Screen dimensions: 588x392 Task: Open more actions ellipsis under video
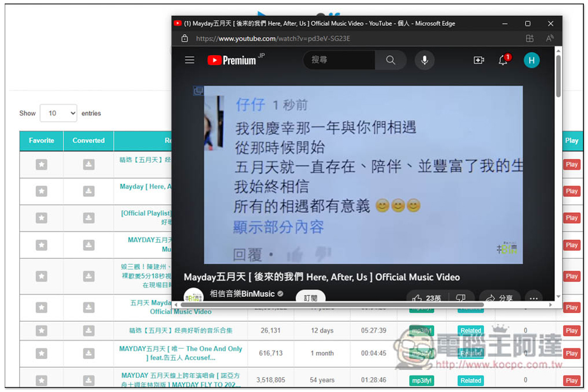[x=534, y=298]
